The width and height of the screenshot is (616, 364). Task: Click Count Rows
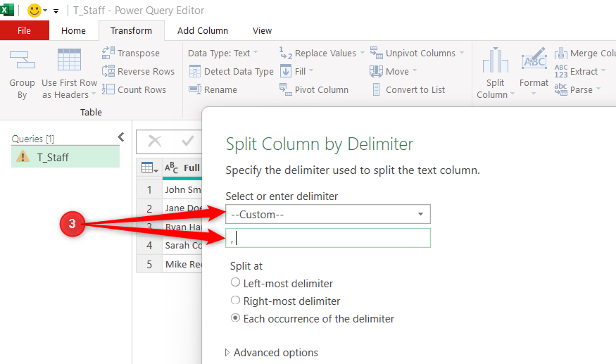point(134,89)
